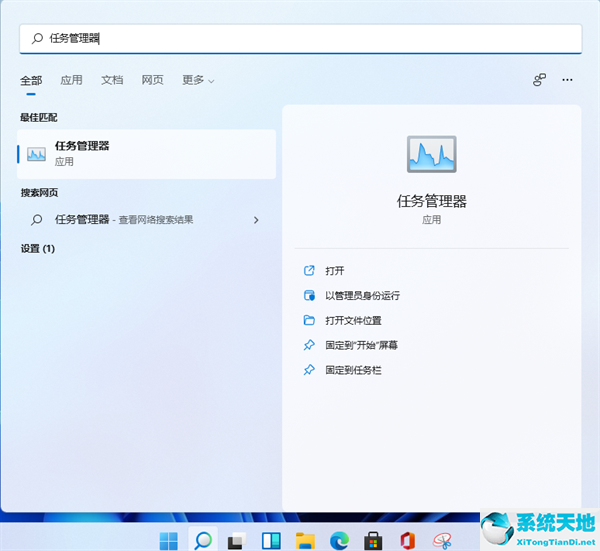Screen dimensions: 600x551
Task: Click 应用 label under preview title
Action: tap(432, 220)
